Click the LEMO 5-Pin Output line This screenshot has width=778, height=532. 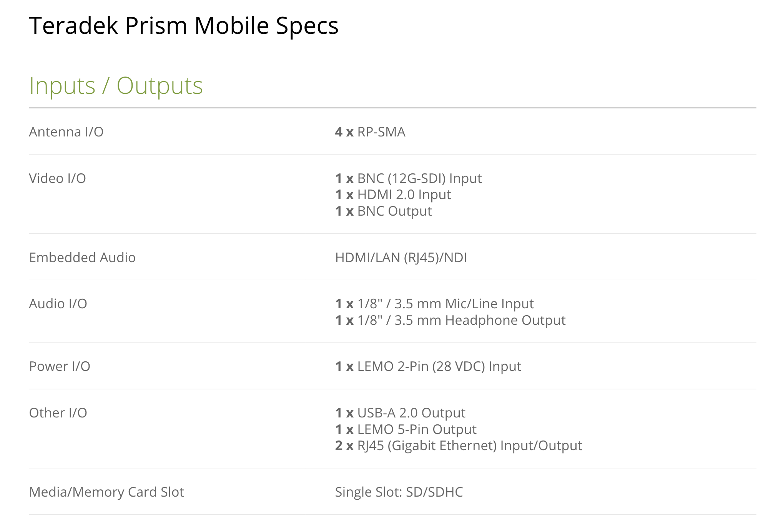click(406, 429)
